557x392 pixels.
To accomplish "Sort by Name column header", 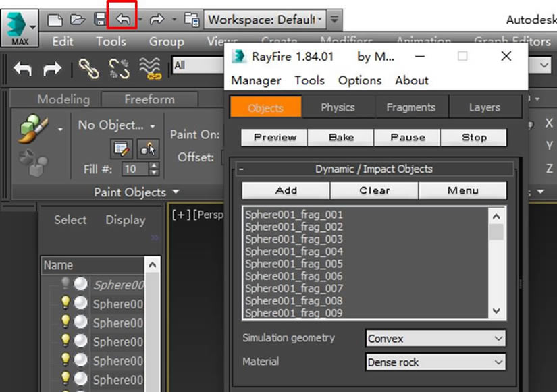I will click(x=92, y=265).
